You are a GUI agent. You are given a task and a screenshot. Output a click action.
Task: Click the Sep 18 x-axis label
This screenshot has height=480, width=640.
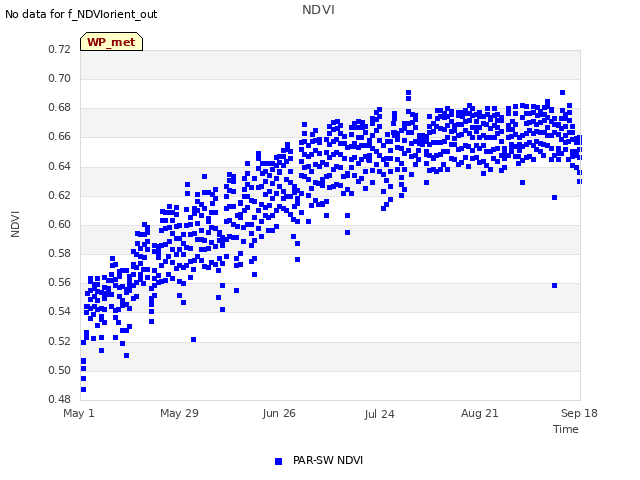[x=579, y=413]
